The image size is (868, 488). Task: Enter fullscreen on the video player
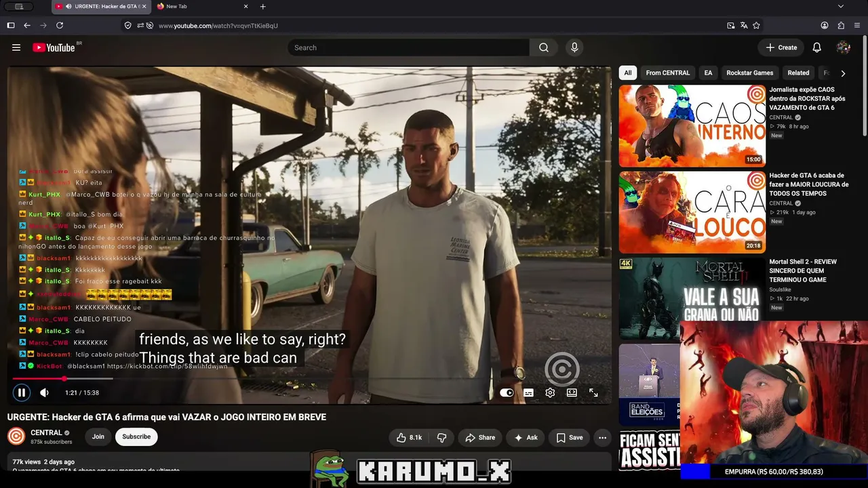click(593, 392)
